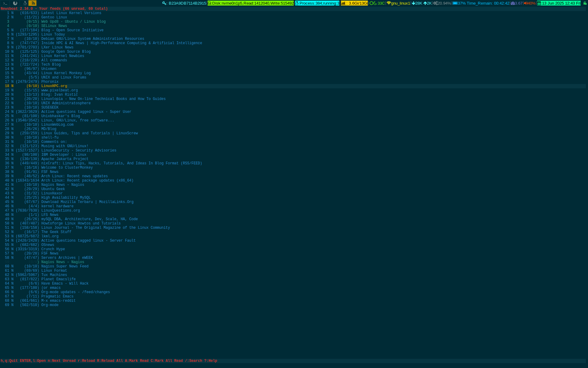This screenshot has width=588, height=368.
Task: Click the date 13 Jun 2025 12:43 Fri
Action: [x=561, y=3]
